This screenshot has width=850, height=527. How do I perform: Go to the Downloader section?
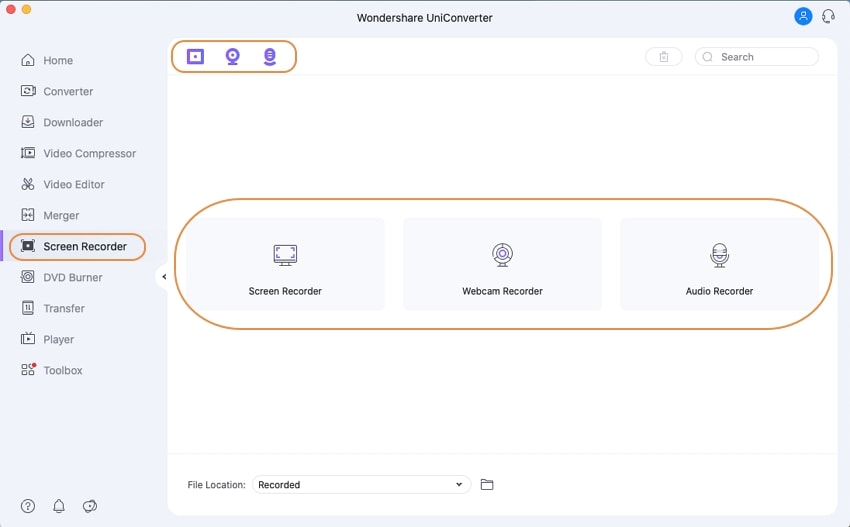coord(61,122)
